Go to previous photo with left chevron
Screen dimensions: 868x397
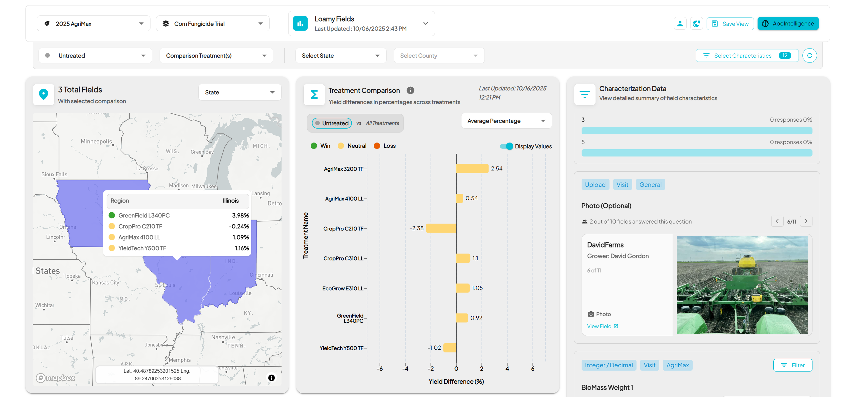[777, 221]
